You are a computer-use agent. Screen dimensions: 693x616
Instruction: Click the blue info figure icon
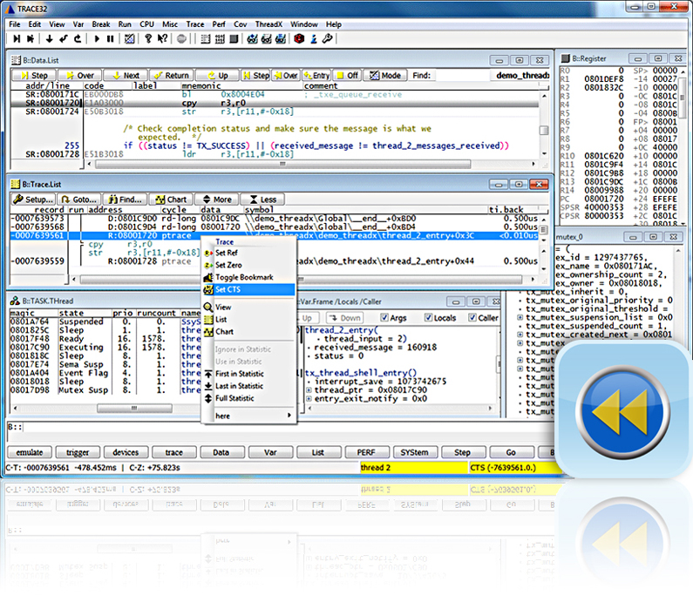coord(313,39)
